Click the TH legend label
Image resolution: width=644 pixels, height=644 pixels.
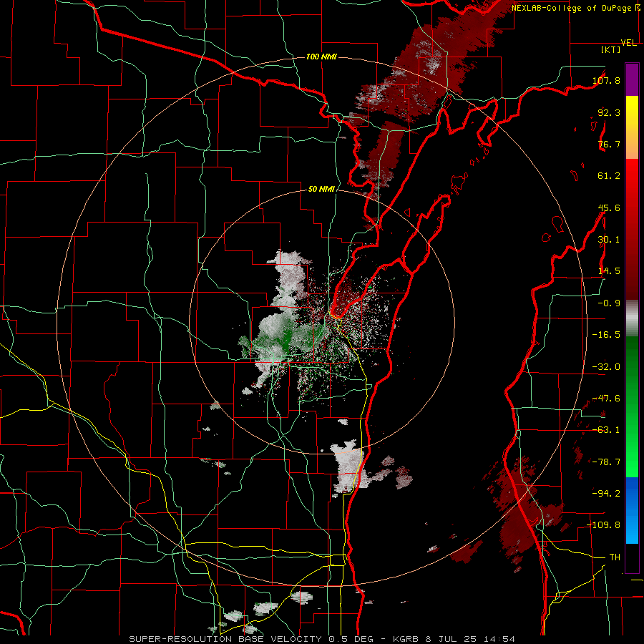coord(615,557)
